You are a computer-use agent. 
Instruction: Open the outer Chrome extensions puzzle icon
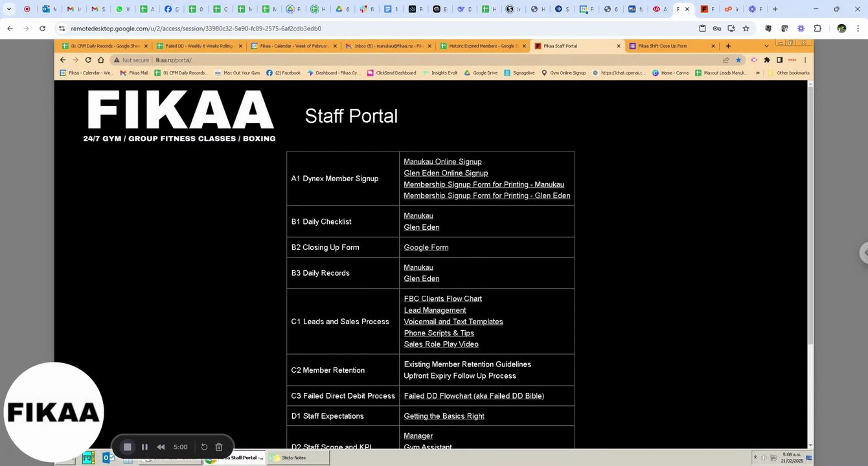click(x=817, y=28)
